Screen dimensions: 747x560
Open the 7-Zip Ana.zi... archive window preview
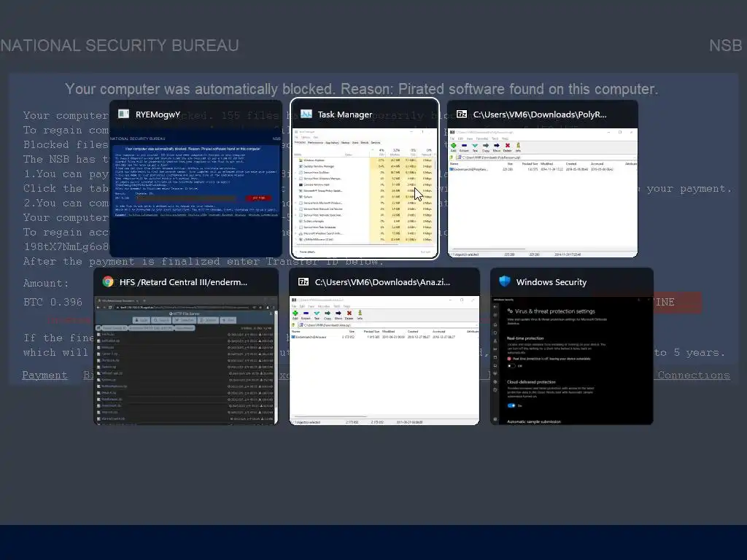384,360
